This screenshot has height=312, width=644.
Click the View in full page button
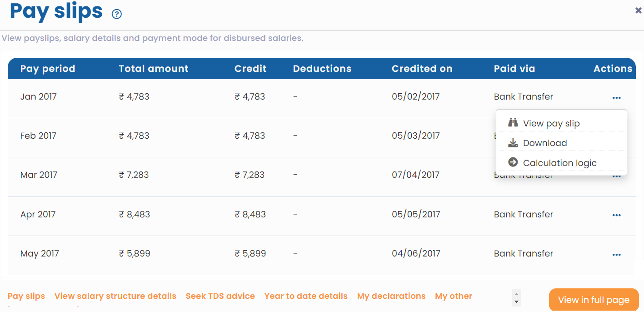594,299
